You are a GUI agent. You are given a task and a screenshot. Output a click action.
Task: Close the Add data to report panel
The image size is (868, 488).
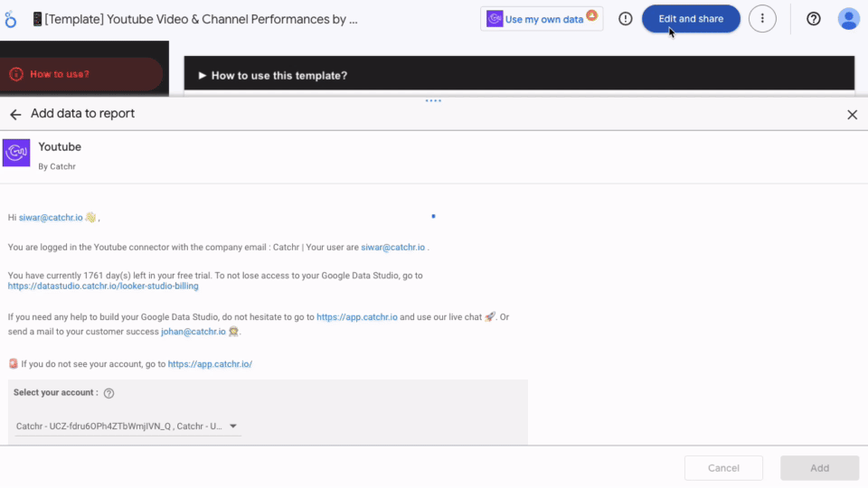click(852, 115)
